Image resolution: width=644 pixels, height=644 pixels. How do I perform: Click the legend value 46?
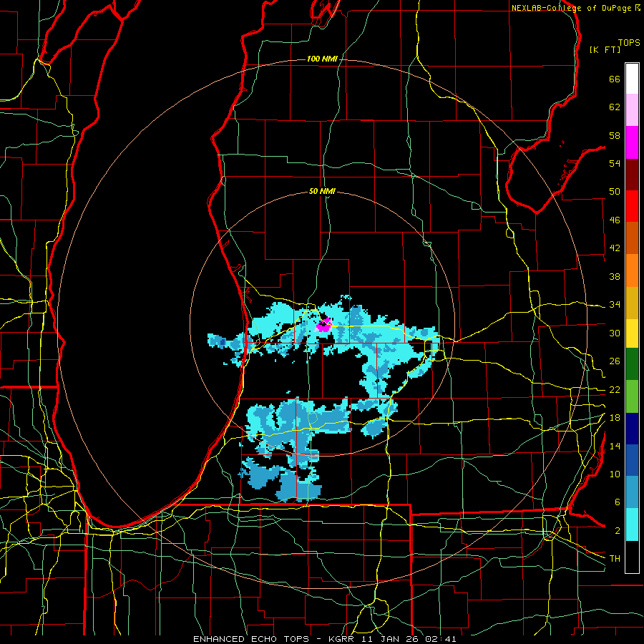coord(615,220)
